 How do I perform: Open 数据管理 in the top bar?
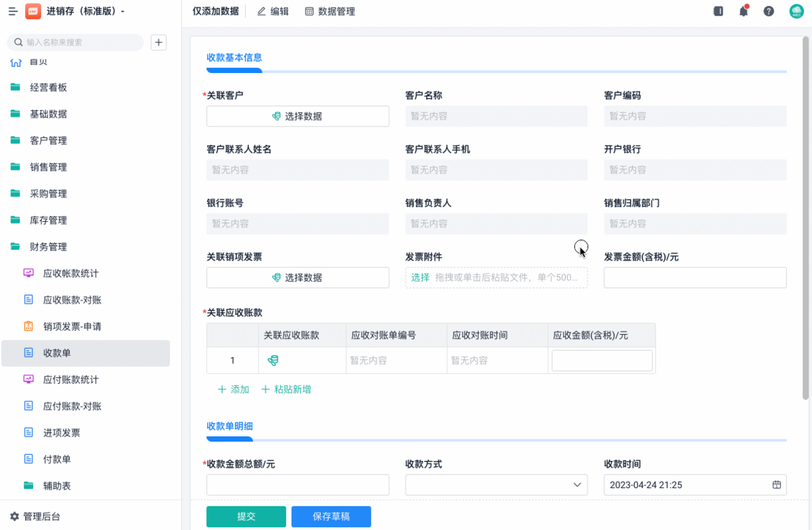(x=330, y=12)
